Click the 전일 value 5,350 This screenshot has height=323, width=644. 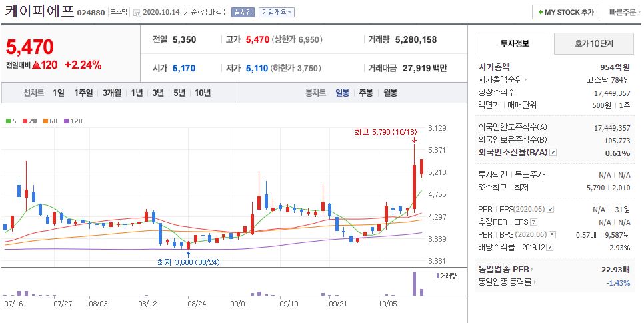click(x=185, y=40)
